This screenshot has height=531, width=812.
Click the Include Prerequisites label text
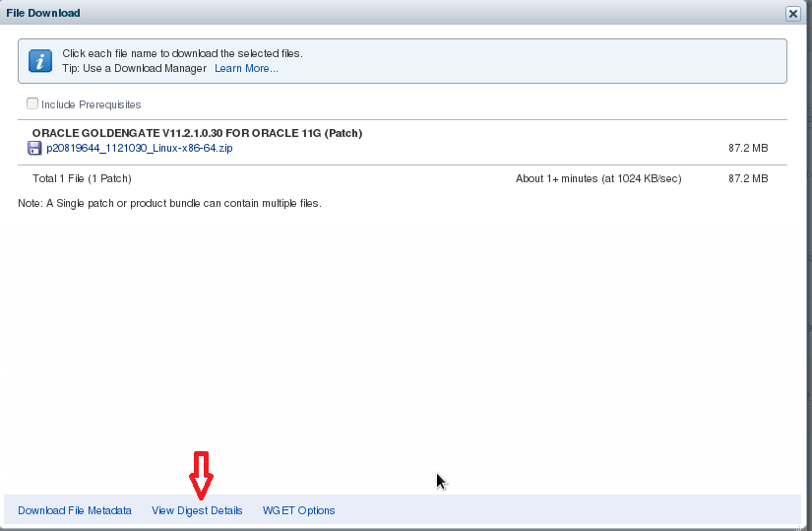coord(91,104)
